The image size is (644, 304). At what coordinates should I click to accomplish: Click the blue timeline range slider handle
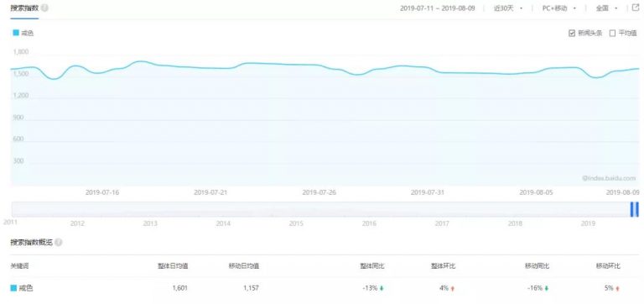click(x=635, y=209)
